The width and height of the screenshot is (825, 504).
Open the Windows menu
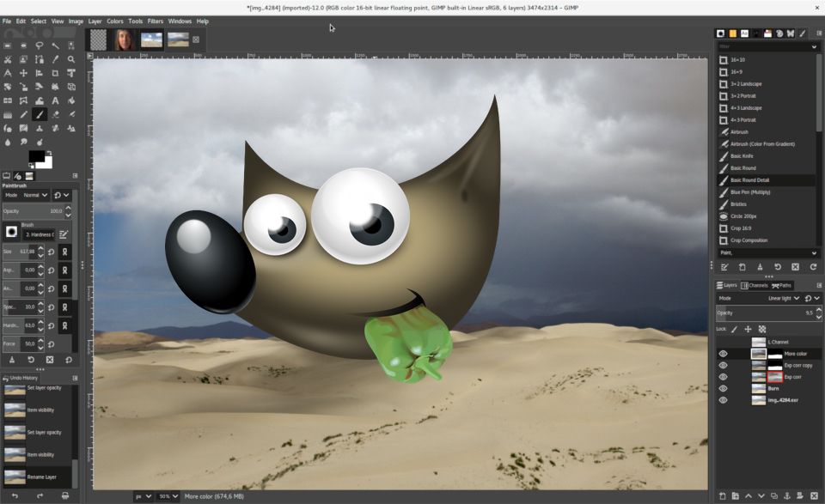pos(180,21)
